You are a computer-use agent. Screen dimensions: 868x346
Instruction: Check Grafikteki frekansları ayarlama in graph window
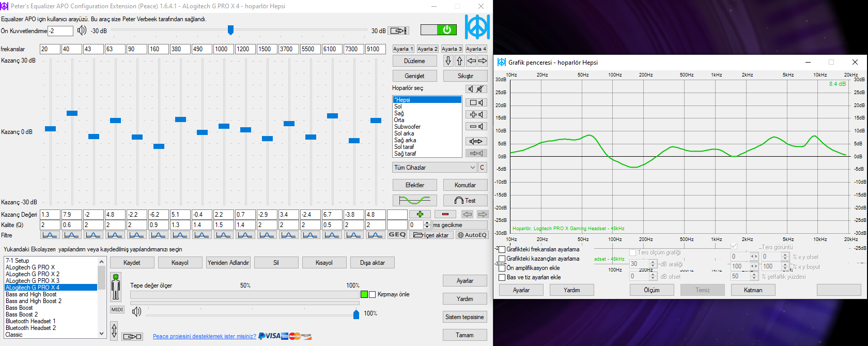502,249
